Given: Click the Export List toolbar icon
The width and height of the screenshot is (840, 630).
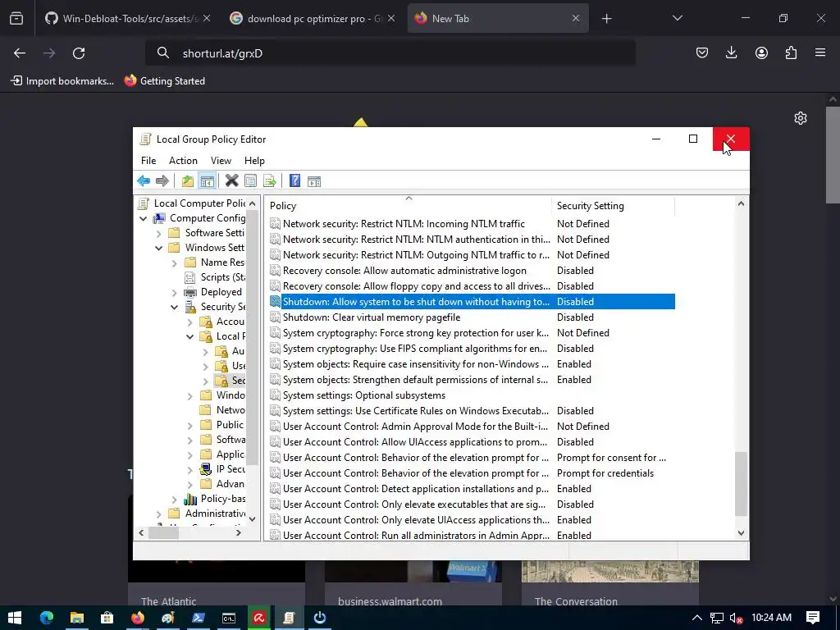Looking at the screenshot, I should pos(269,181).
